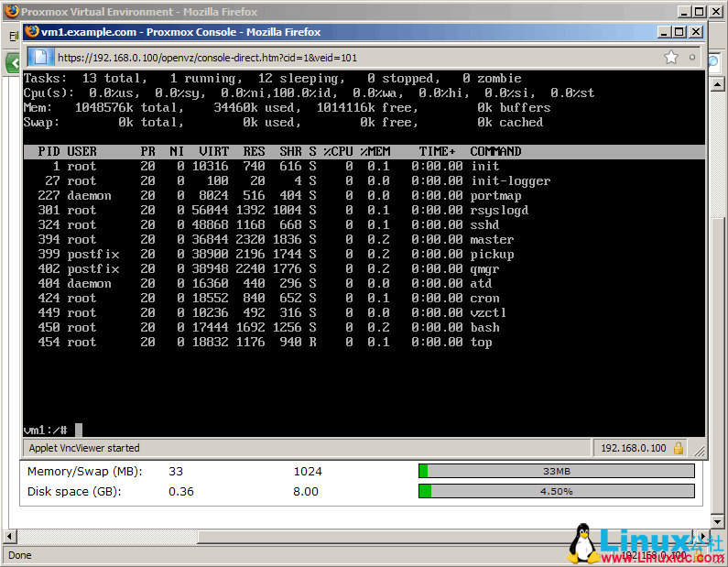Click the sshd process row in terminal
This screenshot has height=567, width=728.
(266, 224)
